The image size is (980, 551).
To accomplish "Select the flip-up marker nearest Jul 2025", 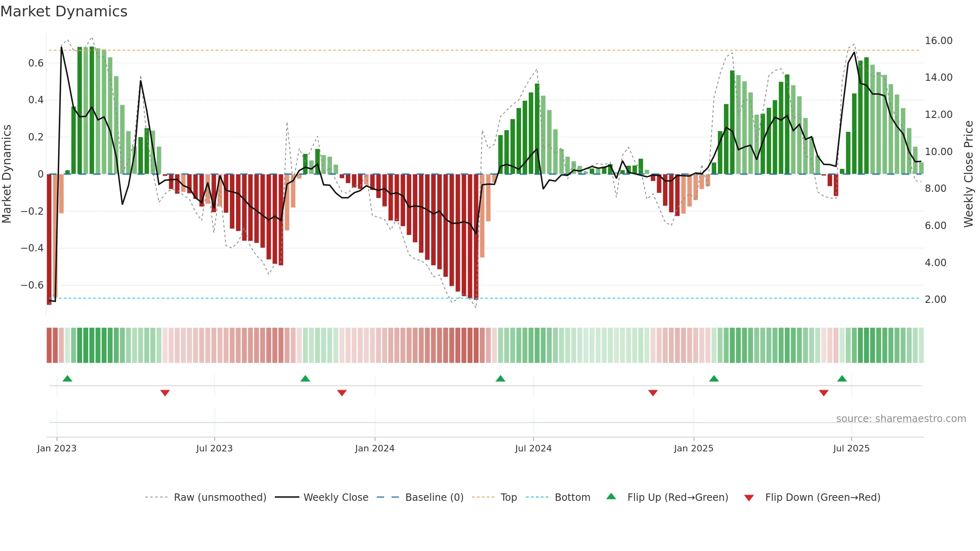I will 842,378.
